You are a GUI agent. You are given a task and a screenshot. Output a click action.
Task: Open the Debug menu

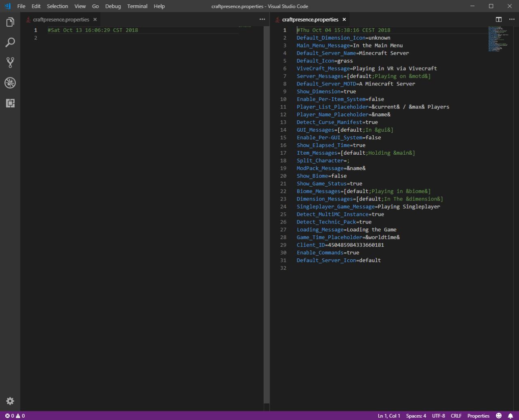click(x=113, y=6)
